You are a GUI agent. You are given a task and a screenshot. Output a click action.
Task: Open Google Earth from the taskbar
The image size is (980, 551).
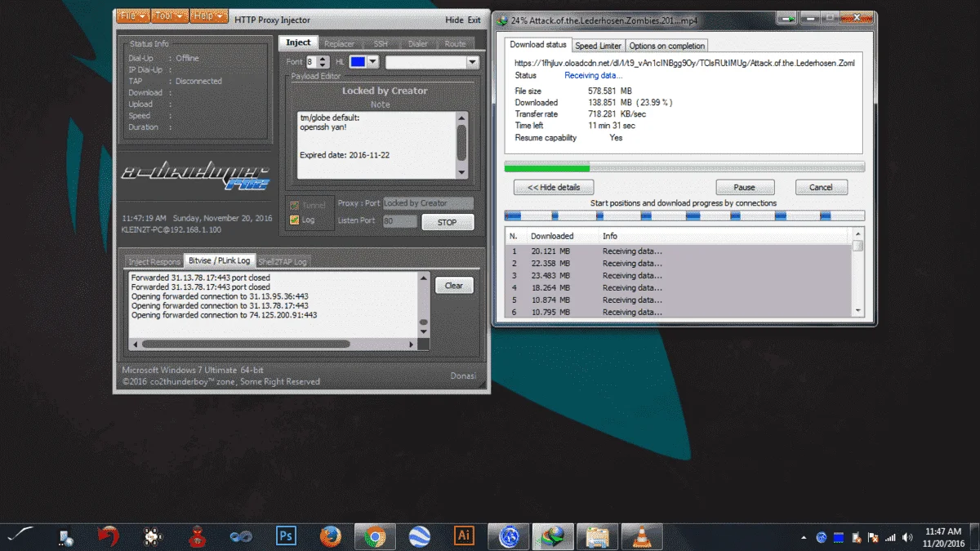point(419,536)
